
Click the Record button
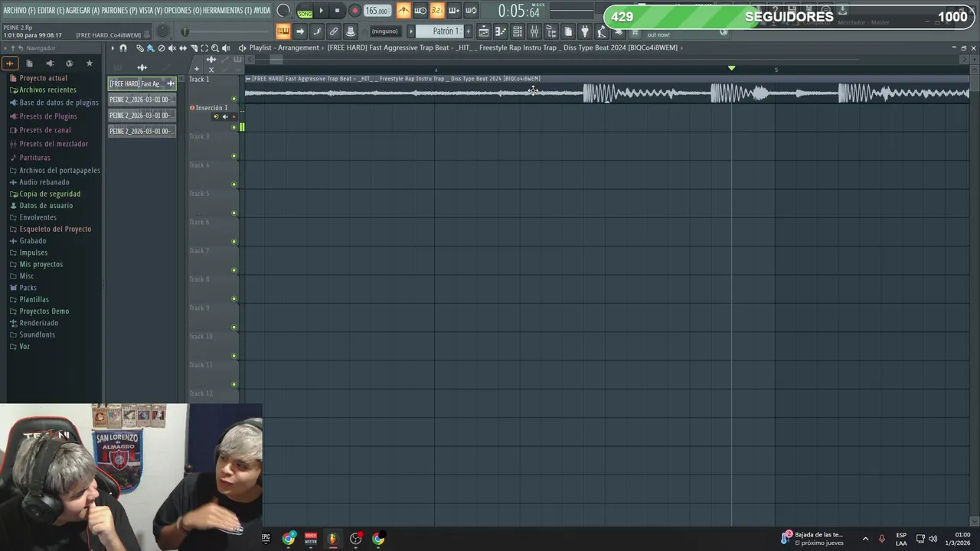(354, 11)
